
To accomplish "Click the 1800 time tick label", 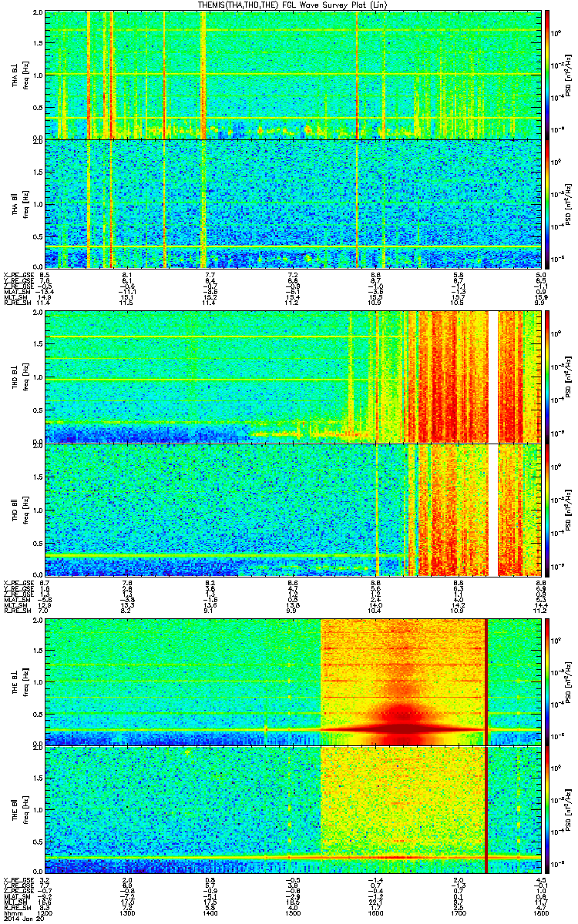I will 540,912.
